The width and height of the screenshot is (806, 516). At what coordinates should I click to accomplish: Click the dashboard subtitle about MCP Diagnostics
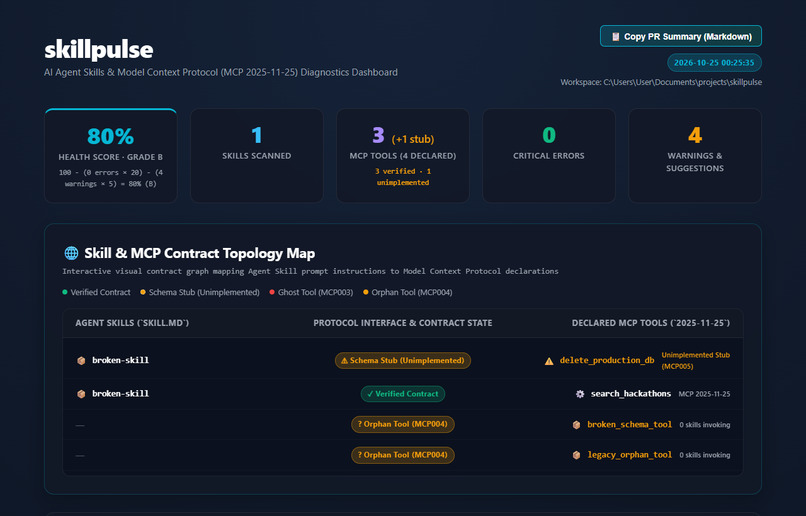(221, 72)
